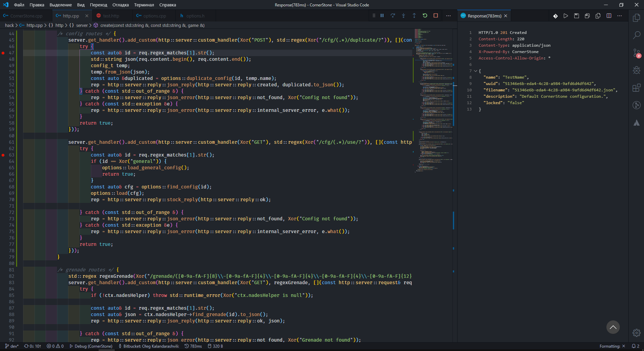Click the Step Out debug icon
Image resolution: width=644 pixels, height=351 pixels.
coord(414,16)
